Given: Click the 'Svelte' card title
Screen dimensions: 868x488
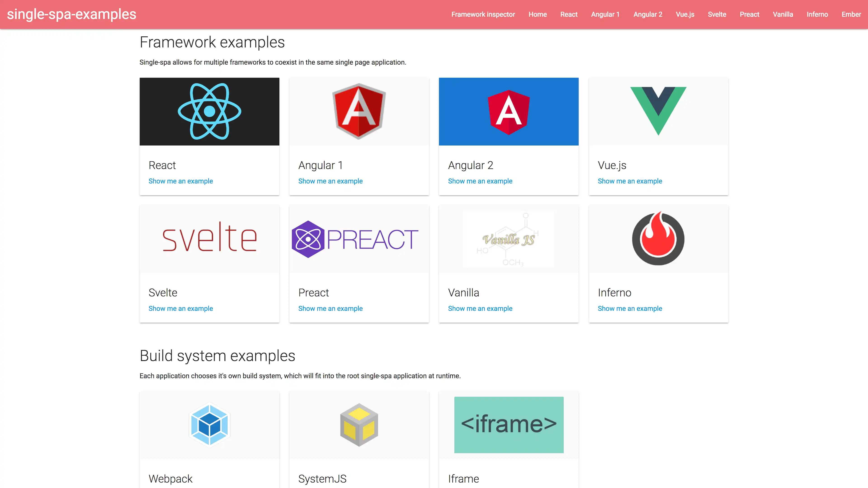Looking at the screenshot, I should 163,293.
